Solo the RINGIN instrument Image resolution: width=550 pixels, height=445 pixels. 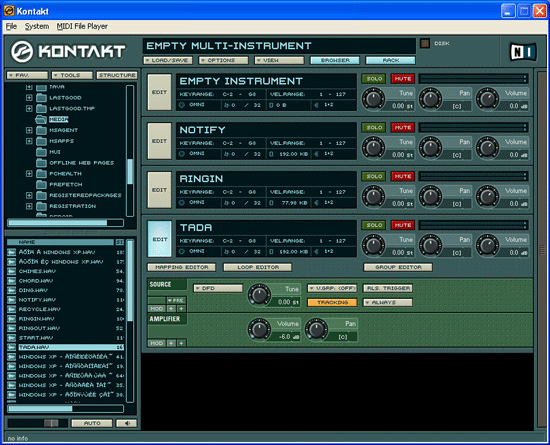[374, 176]
